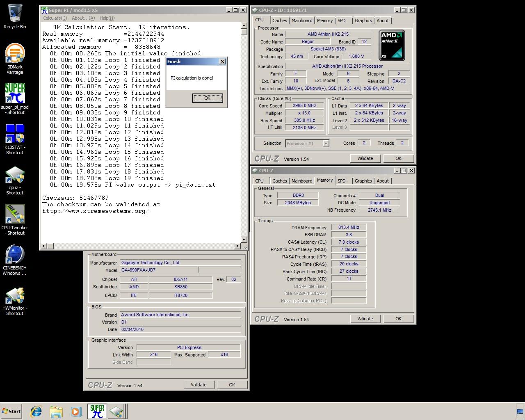
Task: Launch CINEBENCH Windows shortcut
Action: [15, 260]
